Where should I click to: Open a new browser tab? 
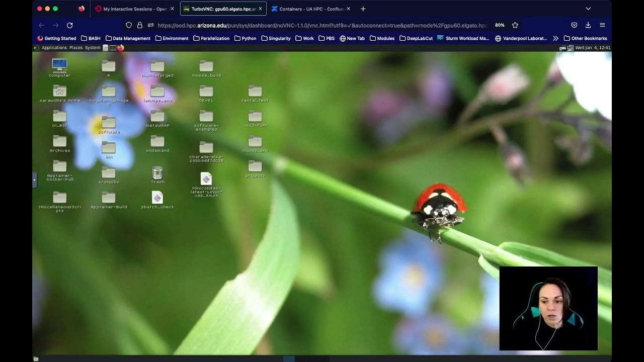pyautogui.click(x=363, y=9)
